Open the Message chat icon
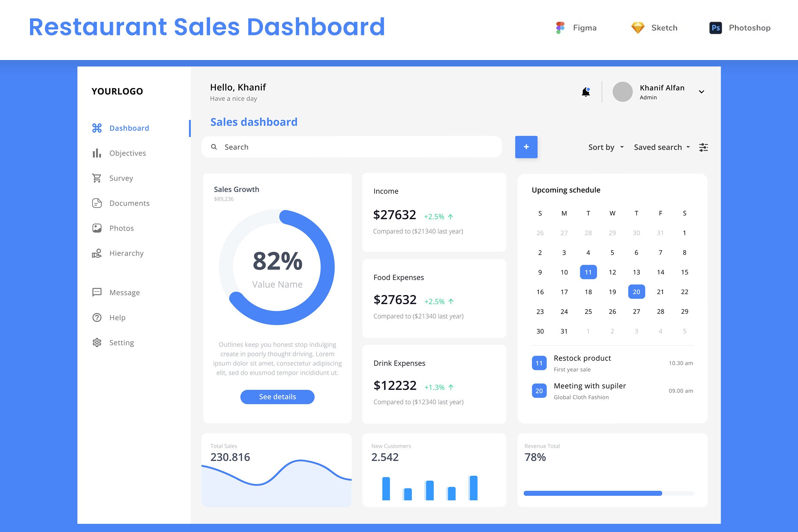Image resolution: width=798 pixels, height=532 pixels. [x=97, y=292]
